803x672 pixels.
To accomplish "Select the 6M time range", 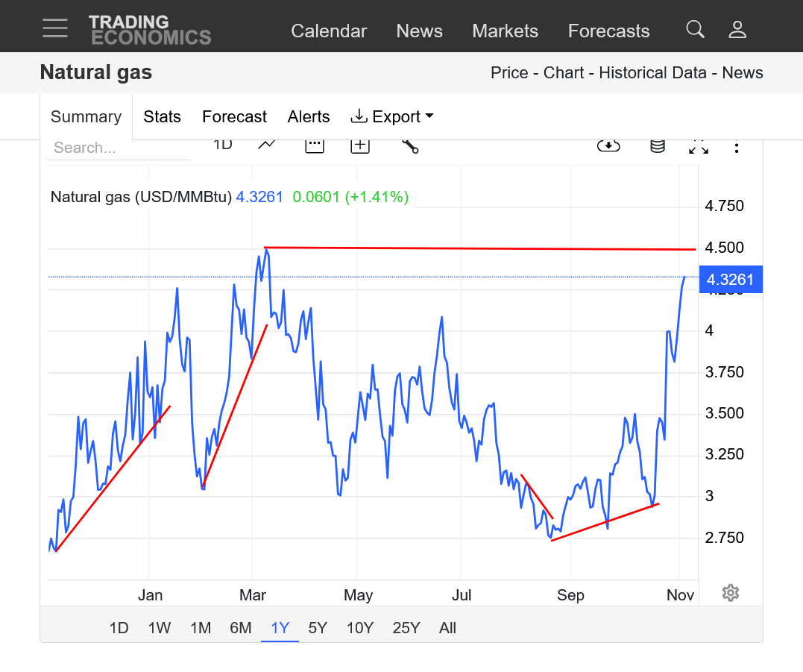I will pyautogui.click(x=240, y=628).
